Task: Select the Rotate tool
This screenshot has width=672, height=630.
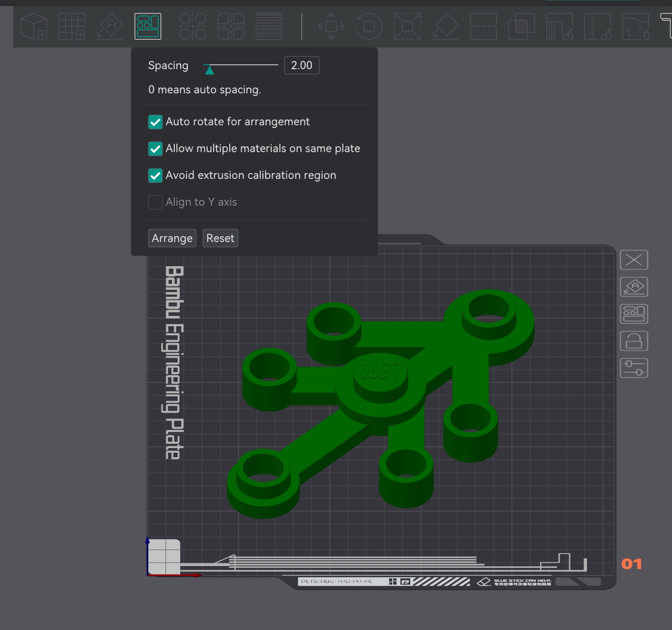Action: pyautogui.click(x=369, y=26)
